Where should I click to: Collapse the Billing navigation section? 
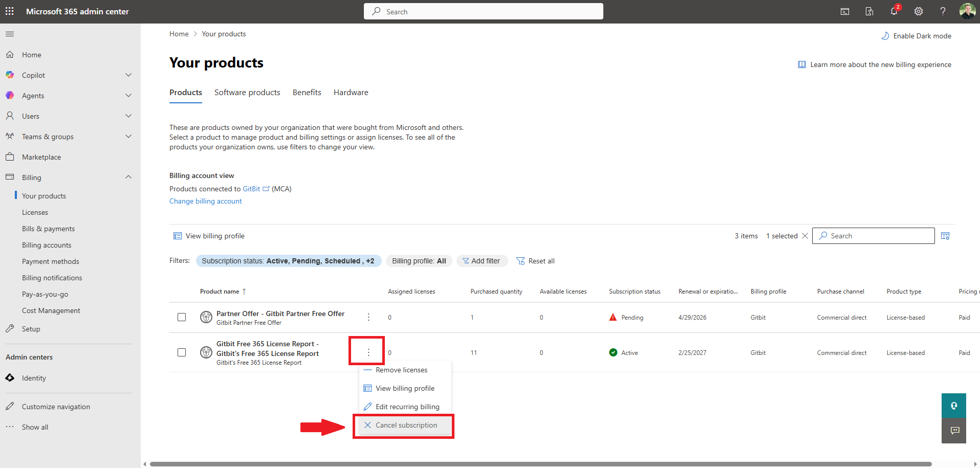(128, 177)
